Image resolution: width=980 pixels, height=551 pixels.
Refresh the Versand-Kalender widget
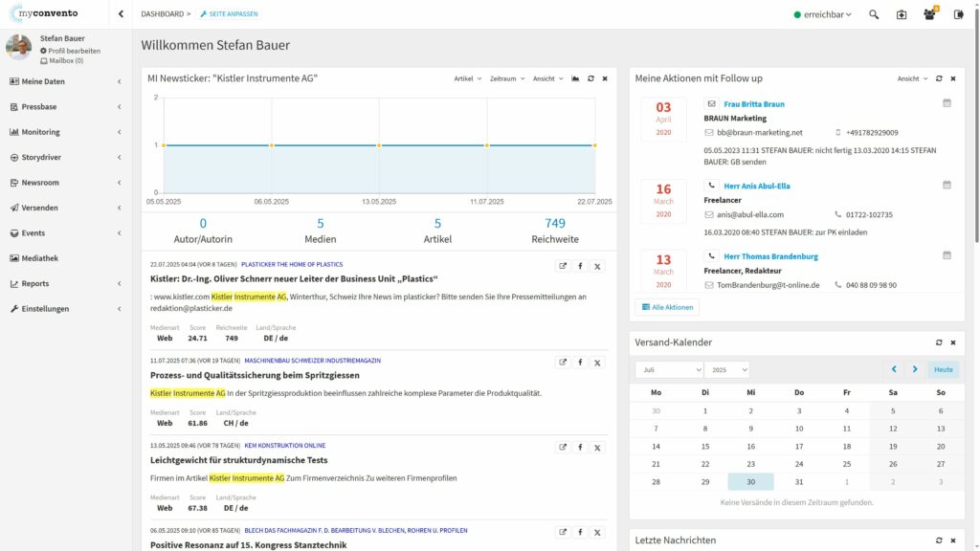(939, 342)
